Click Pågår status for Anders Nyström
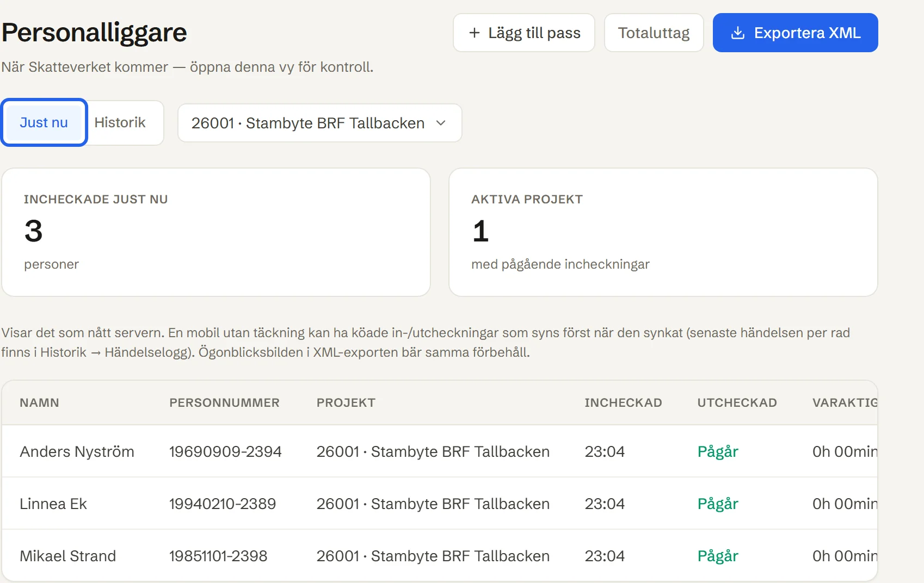Screen dimensions: 924x583 [x=718, y=451]
